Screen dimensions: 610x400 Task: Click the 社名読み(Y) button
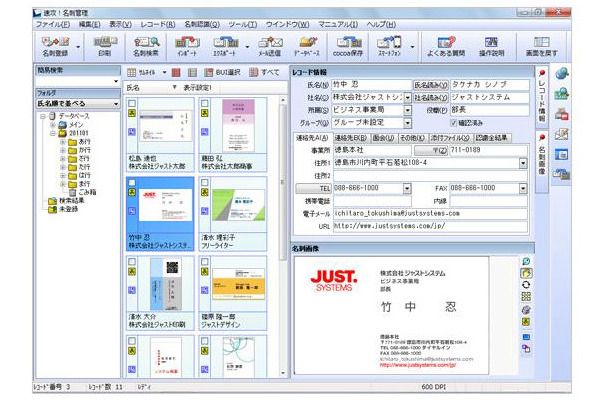(431, 97)
